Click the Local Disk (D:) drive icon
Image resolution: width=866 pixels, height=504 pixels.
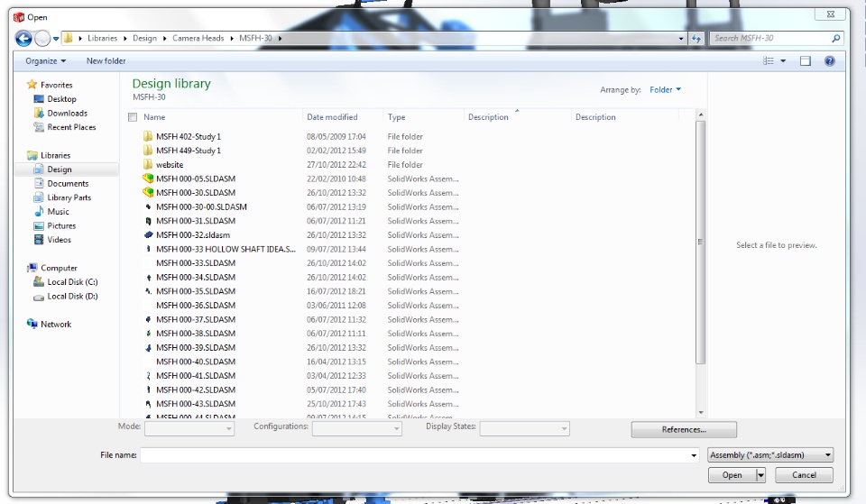(x=39, y=297)
